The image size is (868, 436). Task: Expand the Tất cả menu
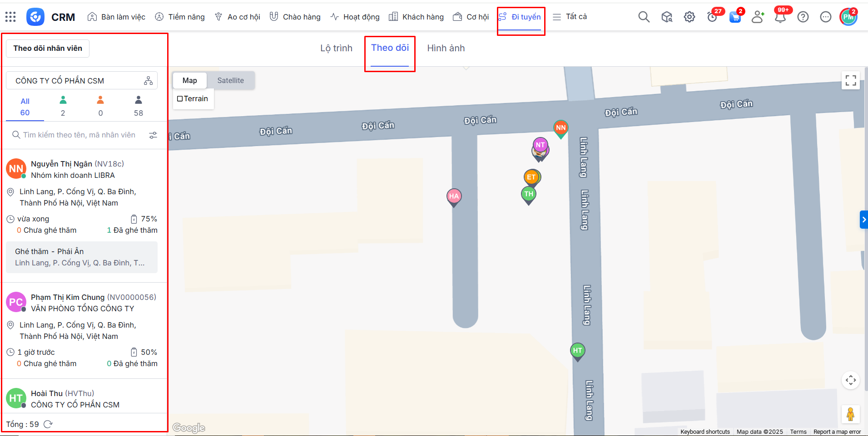[570, 17]
